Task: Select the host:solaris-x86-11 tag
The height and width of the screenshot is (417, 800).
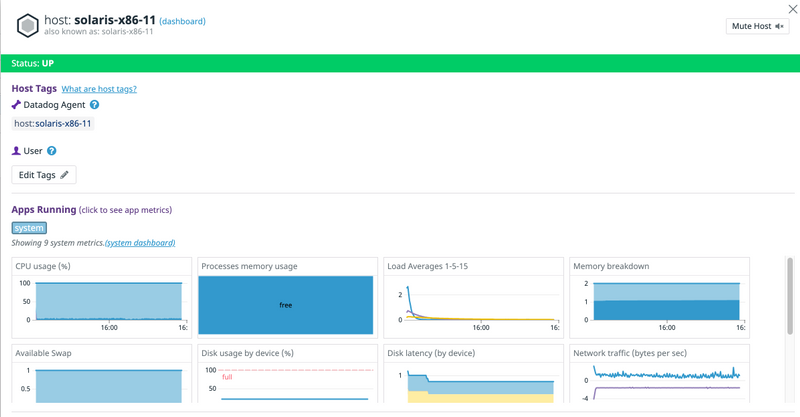Action: click(x=53, y=124)
